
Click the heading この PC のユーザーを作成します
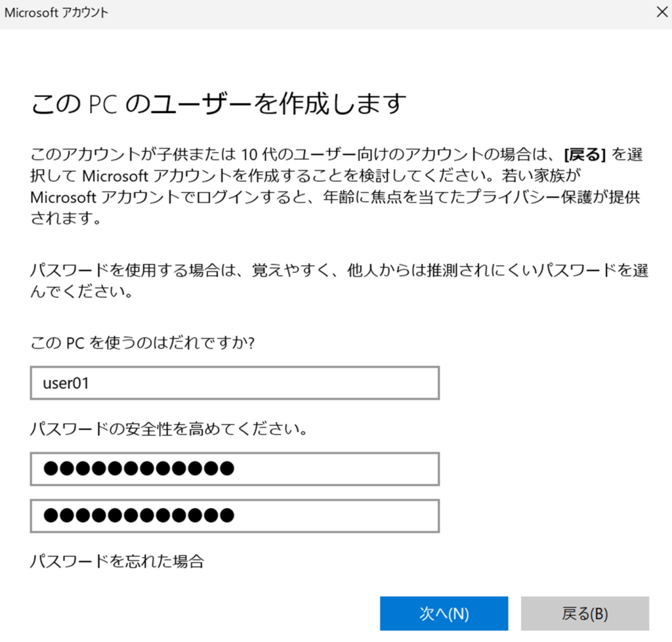coord(219,104)
